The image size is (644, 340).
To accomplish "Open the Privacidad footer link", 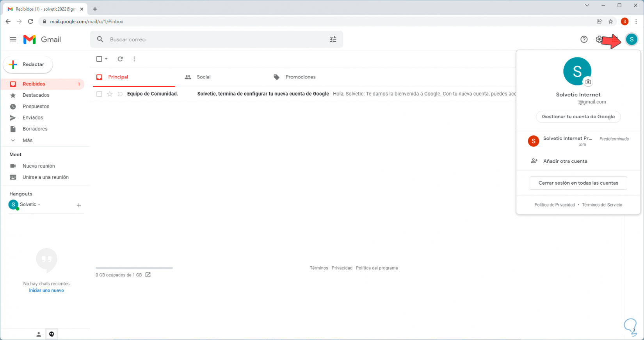I will tap(342, 268).
